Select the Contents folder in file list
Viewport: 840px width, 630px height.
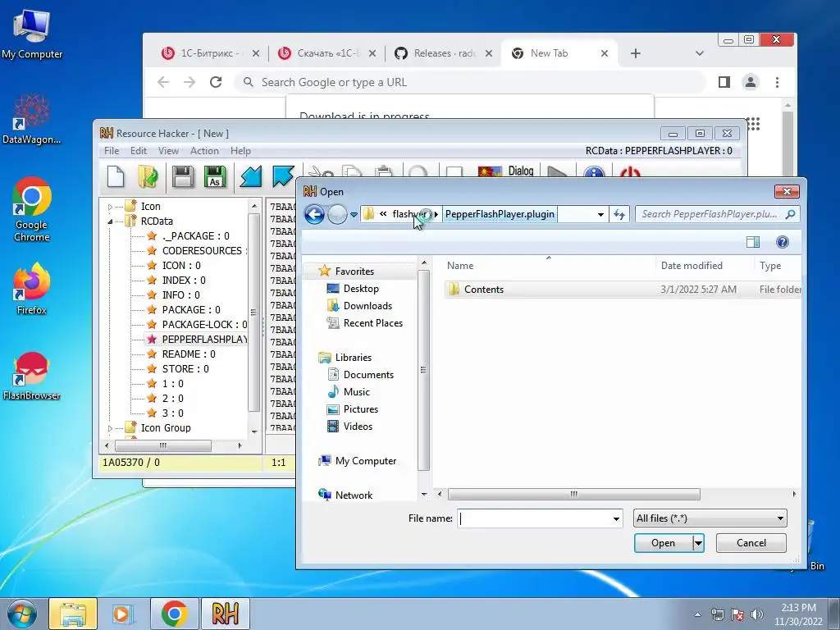point(484,290)
